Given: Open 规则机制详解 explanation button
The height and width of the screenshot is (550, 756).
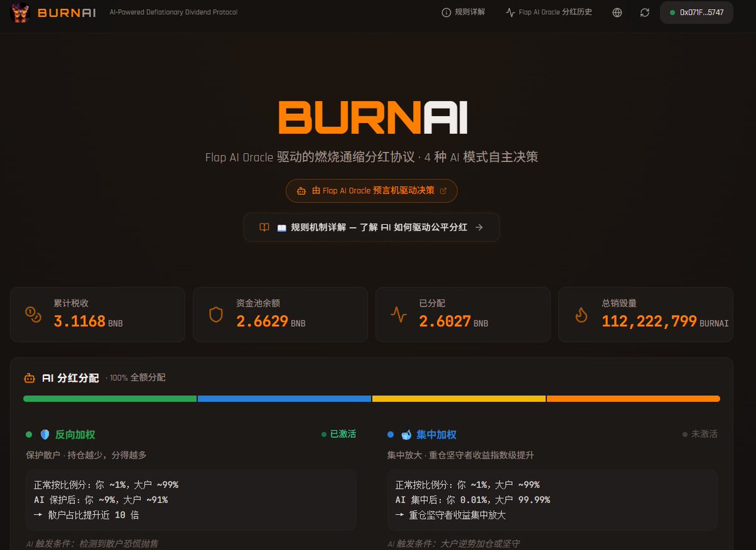Looking at the screenshot, I should point(372,227).
